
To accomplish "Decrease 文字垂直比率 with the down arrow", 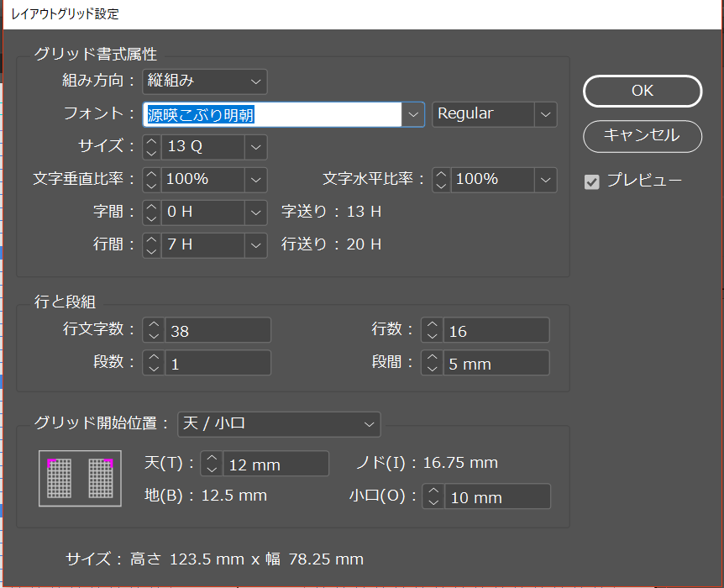I will (151, 186).
